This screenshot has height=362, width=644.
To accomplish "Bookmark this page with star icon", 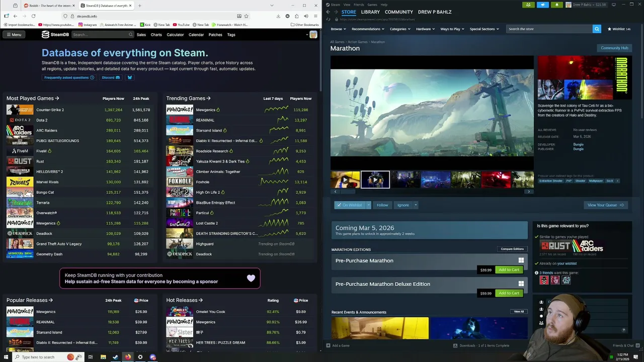I will (246, 16).
